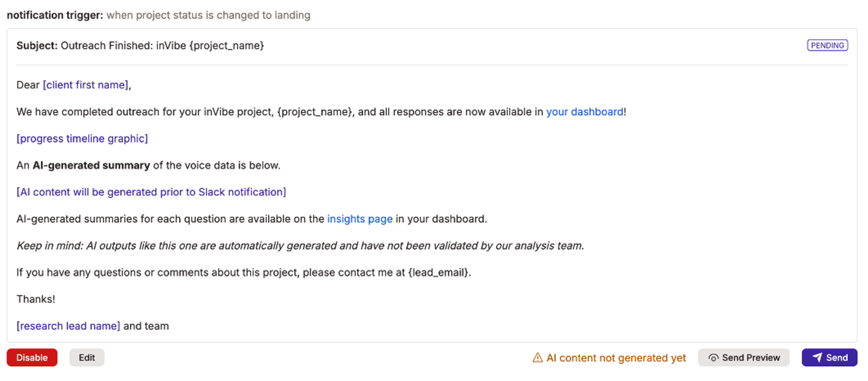Click the [client first name] placeholder
This screenshot has height=381, width=868.
pyautogui.click(x=86, y=85)
